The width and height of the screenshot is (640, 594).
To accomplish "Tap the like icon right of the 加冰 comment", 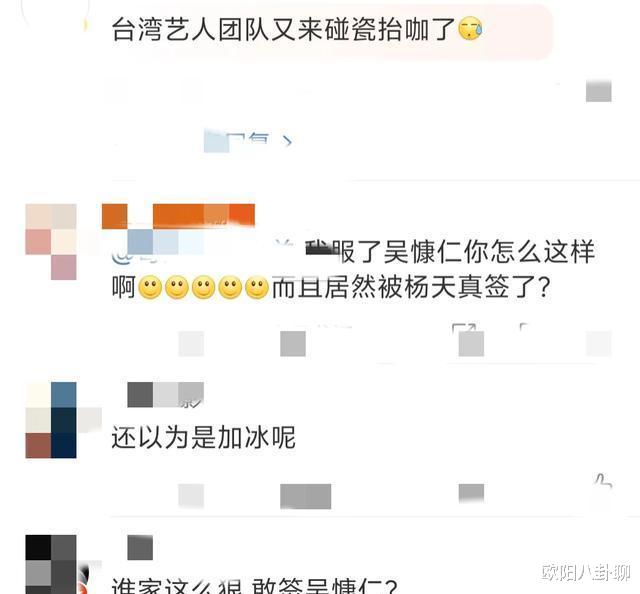I will [603, 481].
